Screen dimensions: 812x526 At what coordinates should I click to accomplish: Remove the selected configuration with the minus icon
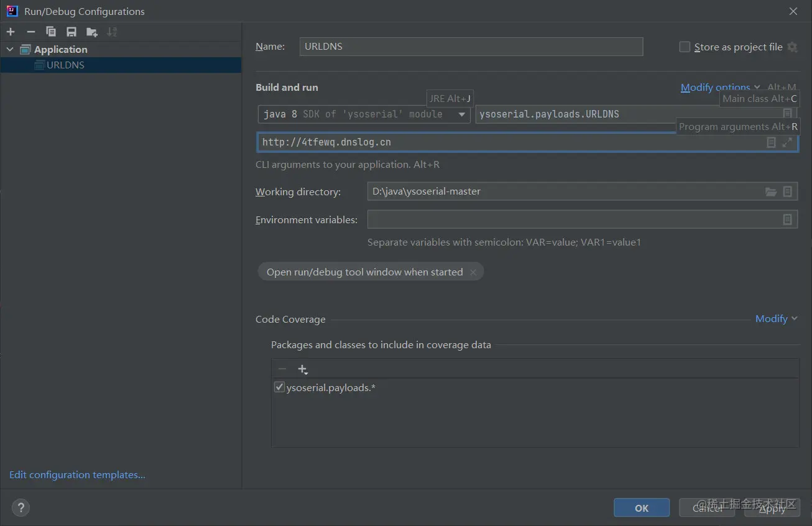click(x=31, y=32)
